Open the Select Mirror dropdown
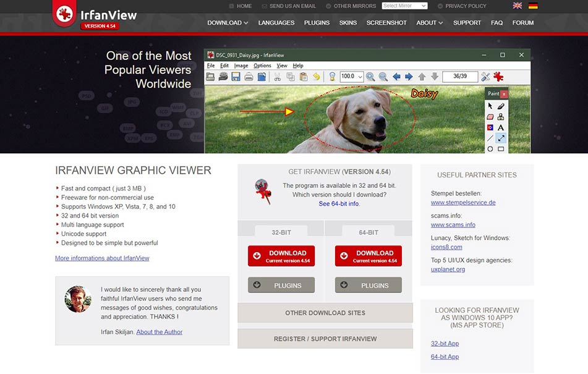 coord(404,6)
